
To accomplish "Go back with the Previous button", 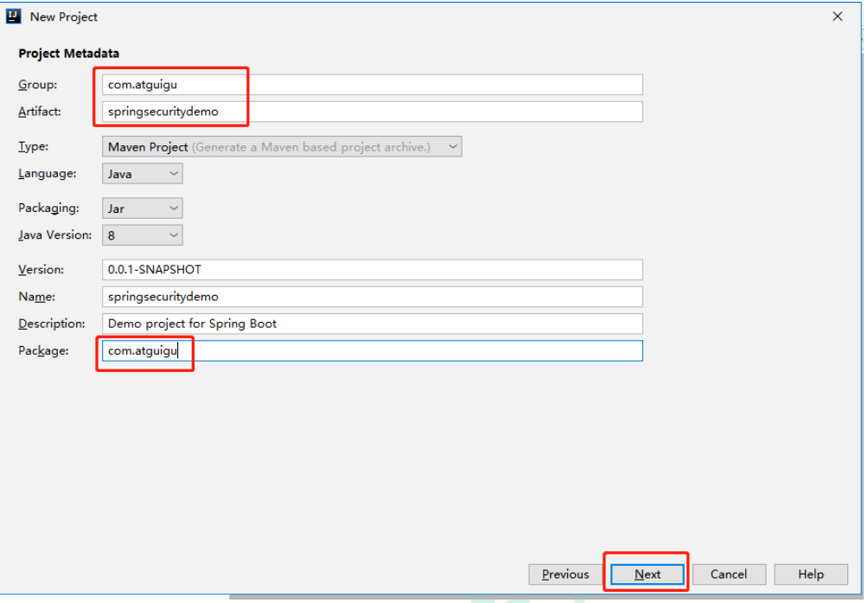I will (x=565, y=574).
